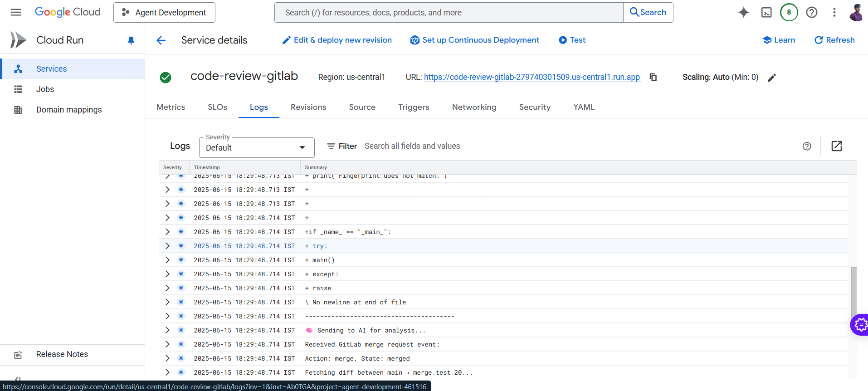
Task: Click the Jobs sidebar list icon
Action: 18,89
